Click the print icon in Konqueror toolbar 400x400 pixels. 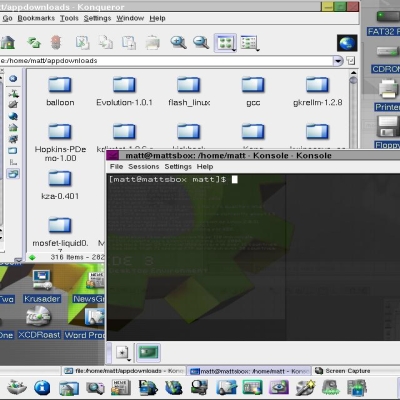[152, 43]
